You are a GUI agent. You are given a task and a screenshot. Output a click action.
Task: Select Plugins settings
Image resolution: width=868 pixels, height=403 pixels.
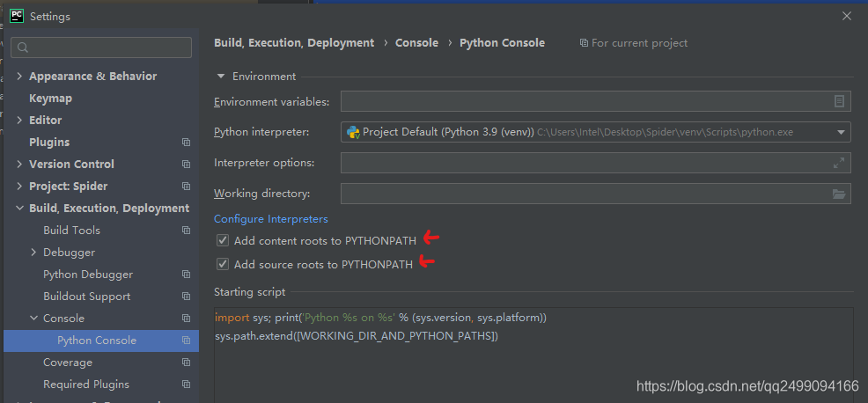(49, 143)
